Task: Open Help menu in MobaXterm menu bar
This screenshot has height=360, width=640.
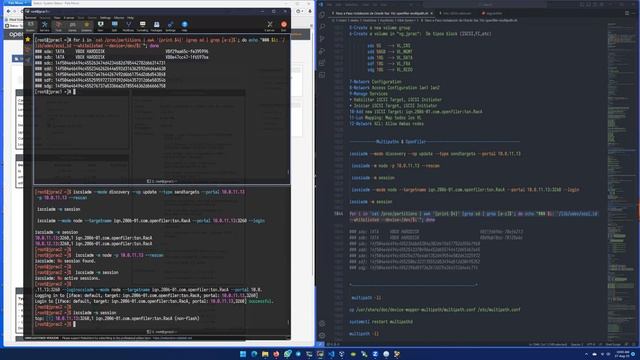Action: (x=130, y=18)
